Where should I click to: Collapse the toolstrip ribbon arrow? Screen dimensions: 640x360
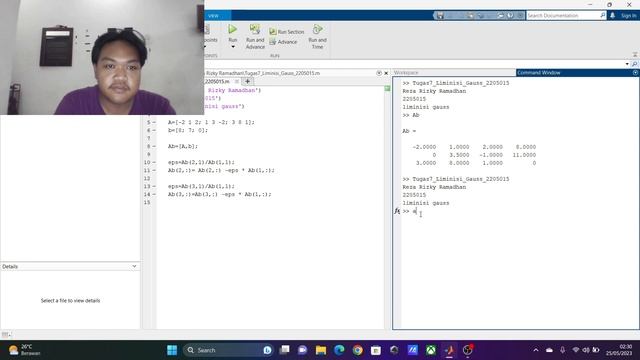635,55
